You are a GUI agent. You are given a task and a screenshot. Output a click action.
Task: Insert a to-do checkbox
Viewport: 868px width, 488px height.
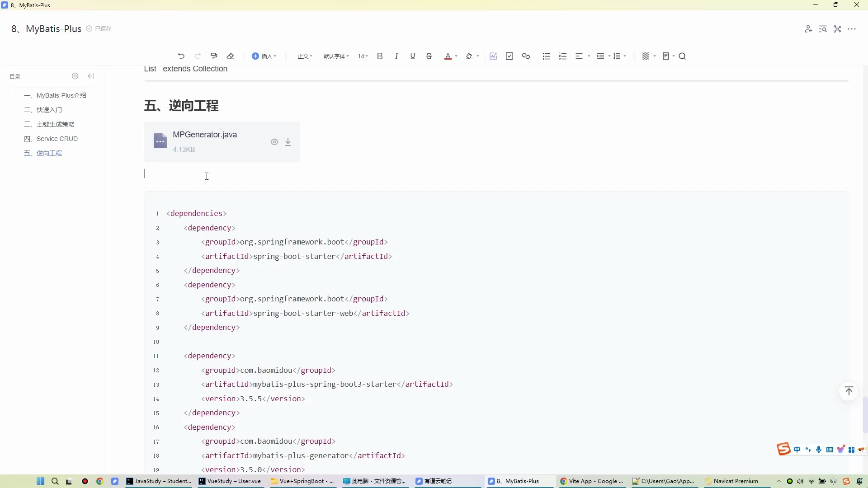pos(509,56)
